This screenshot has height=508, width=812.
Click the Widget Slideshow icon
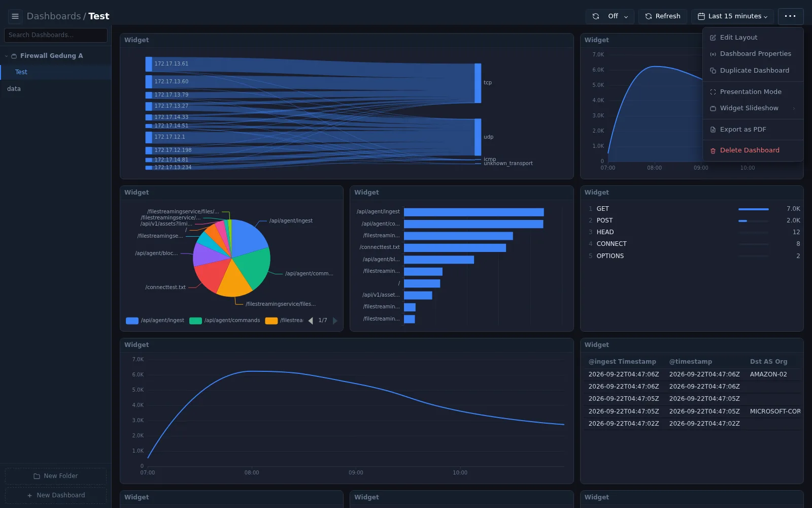[x=713, y=108]
